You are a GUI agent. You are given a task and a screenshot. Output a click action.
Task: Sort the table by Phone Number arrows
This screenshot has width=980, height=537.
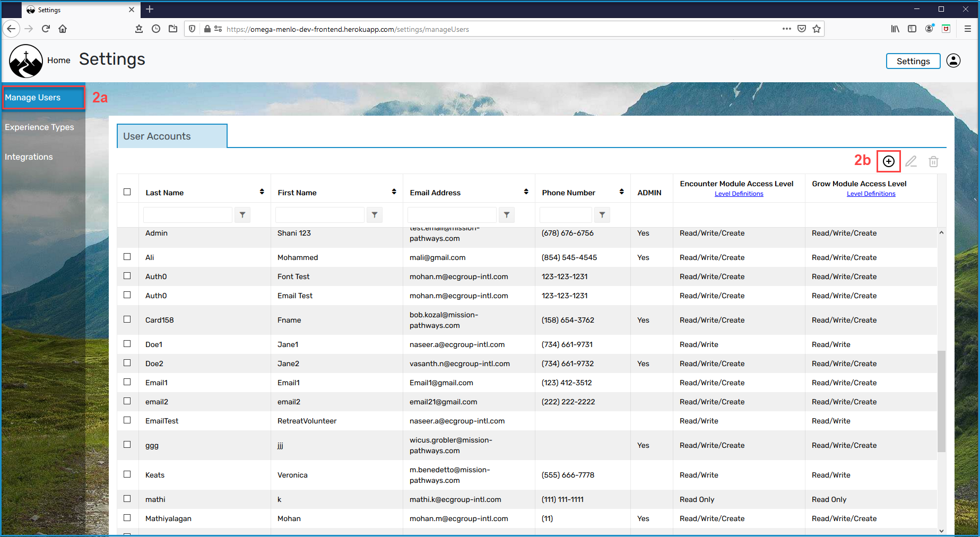point(622,192)
